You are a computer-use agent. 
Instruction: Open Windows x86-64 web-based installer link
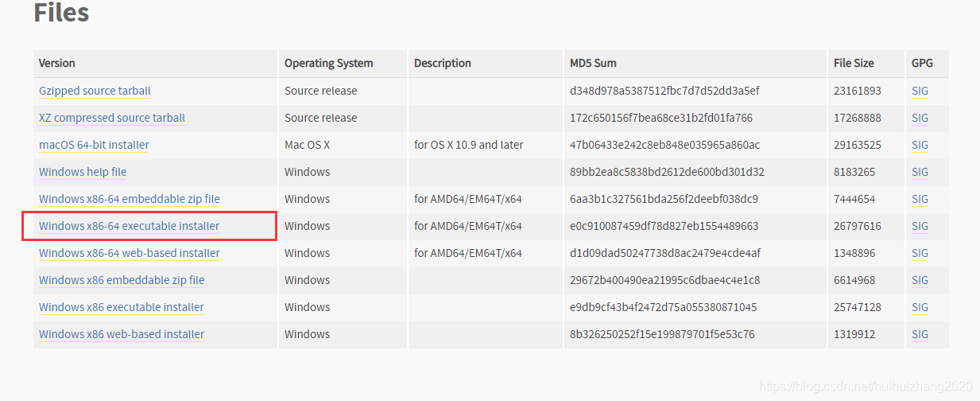coord(130,253)
